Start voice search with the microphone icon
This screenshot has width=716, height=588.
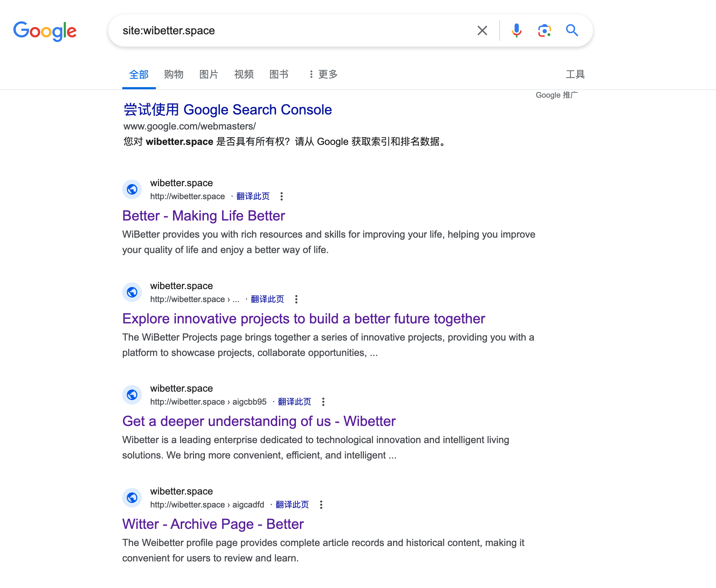pyautogui.click(x=516, y=30)
